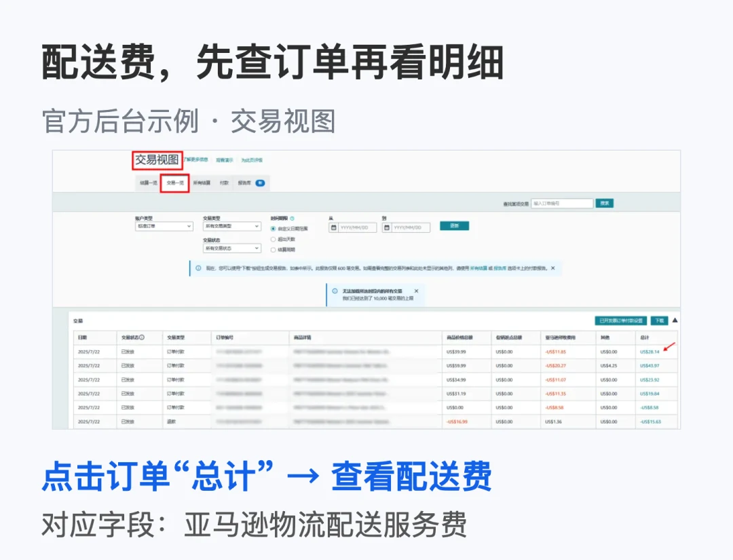Focus the 到 end date input field

(411, 227)
